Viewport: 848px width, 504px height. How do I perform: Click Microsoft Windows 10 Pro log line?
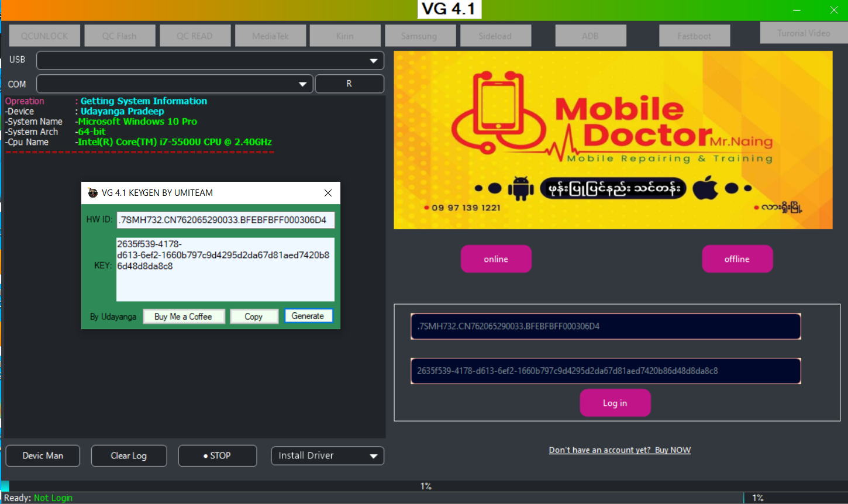[x=137, y=122]
